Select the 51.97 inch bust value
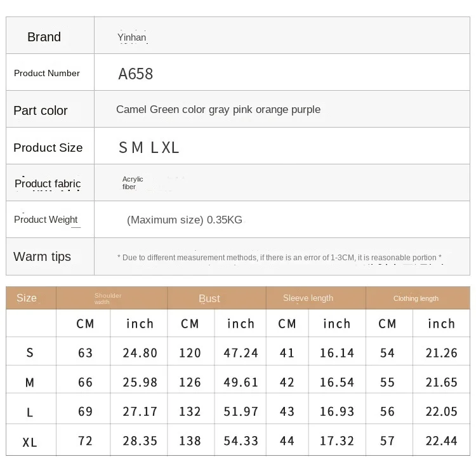476x471 pixels. 241,412
